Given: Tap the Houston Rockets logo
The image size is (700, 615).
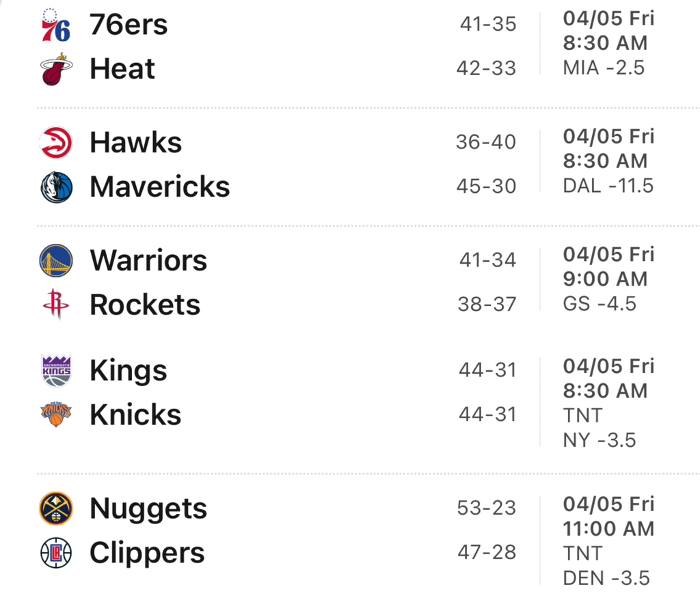Looking at the screenshot, I should (55, 304).
